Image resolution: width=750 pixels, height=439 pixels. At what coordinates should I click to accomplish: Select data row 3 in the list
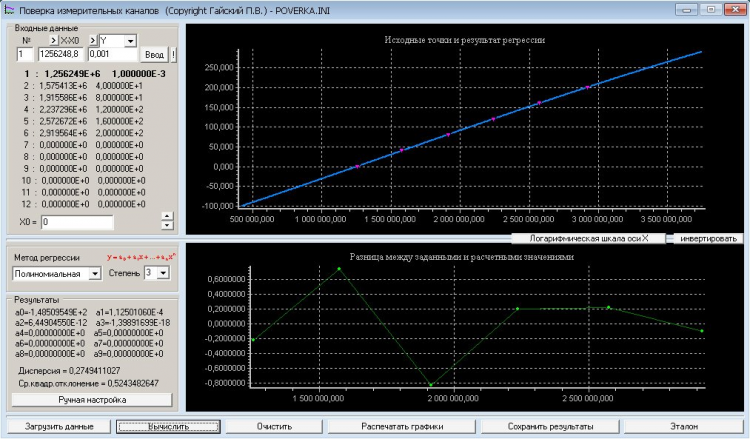point(85,98)
